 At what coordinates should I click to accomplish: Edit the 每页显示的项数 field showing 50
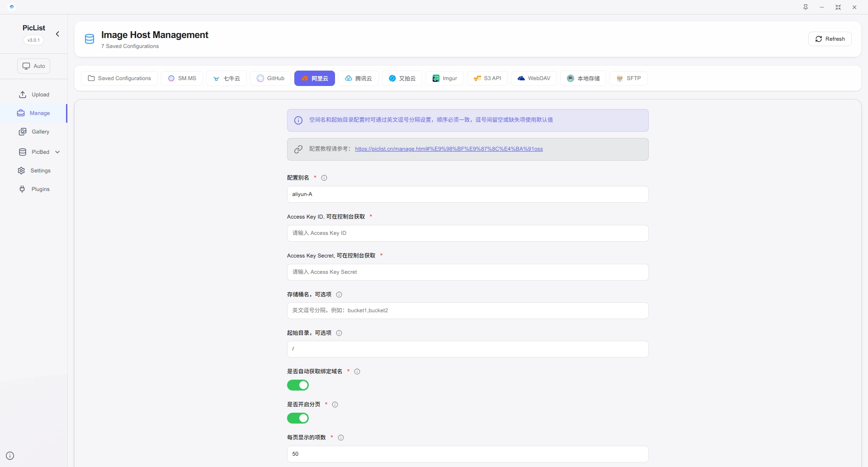tap(467, 454)
